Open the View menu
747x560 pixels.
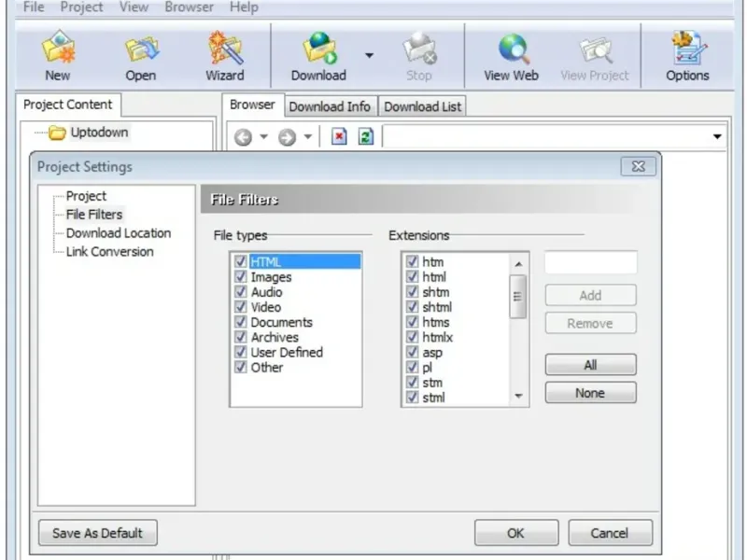134,7
